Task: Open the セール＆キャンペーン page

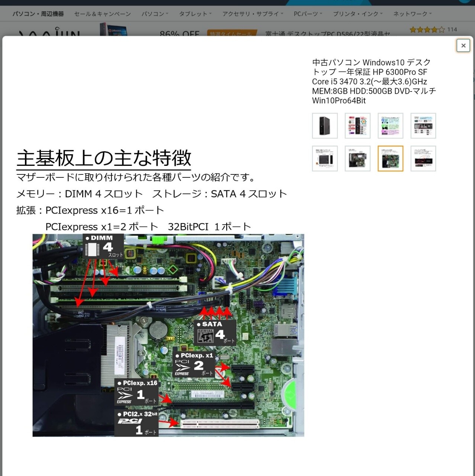Action: tap(103, 14)
